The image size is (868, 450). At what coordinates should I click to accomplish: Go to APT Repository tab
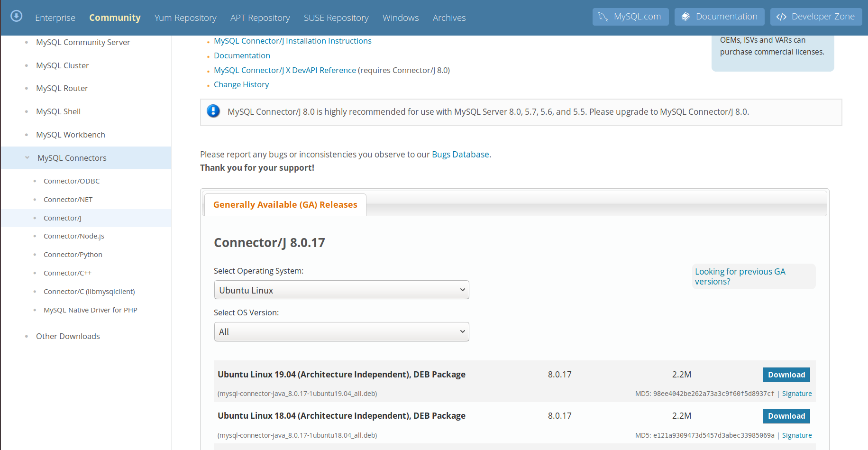click(260, 18)
